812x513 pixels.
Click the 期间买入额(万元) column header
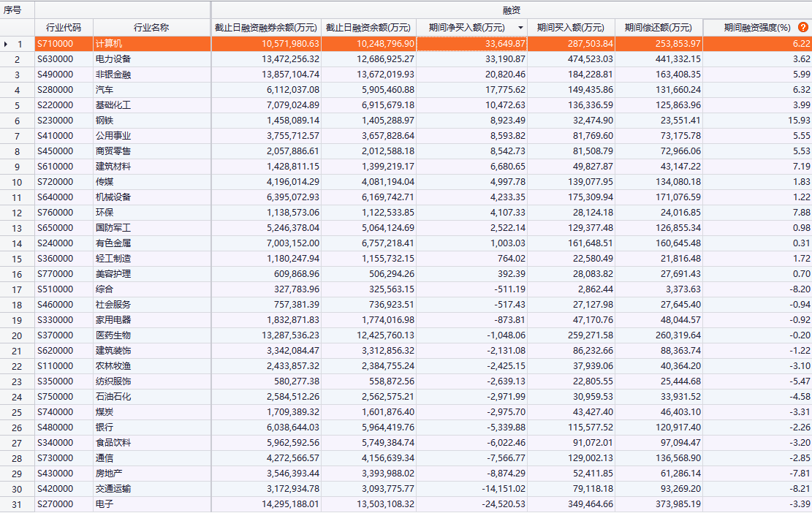570,28
